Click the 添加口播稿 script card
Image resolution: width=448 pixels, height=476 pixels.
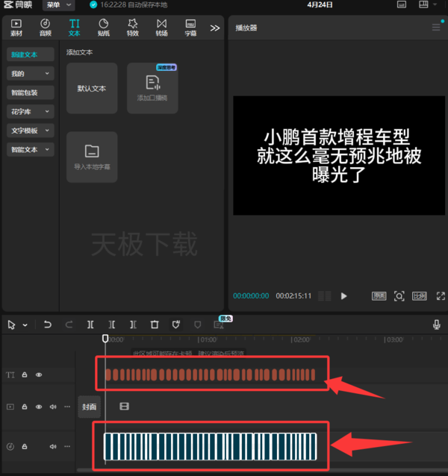click(x=152, y=88)
